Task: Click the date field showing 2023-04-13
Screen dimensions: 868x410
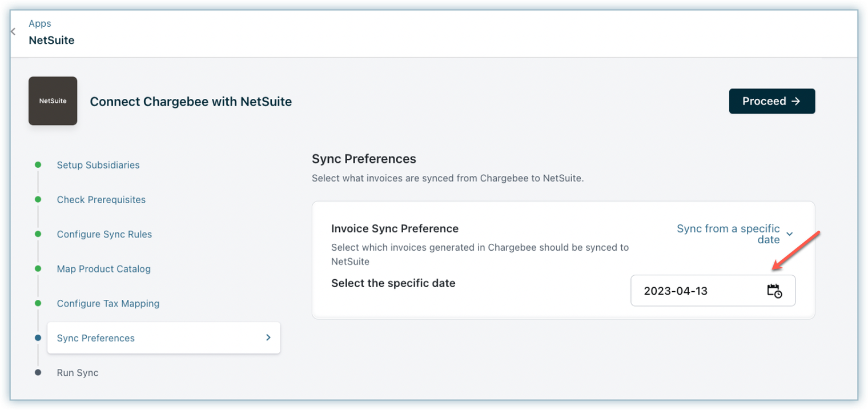Action: (697, 291)
